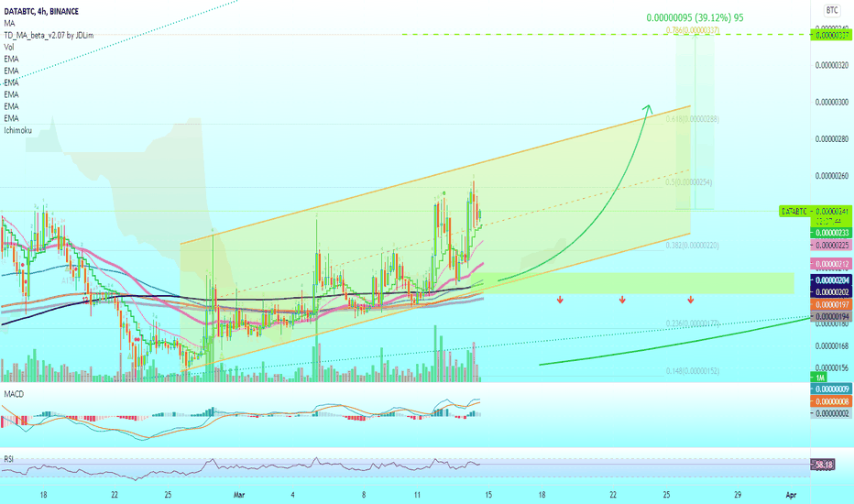Viewport: 854px width, 504px height.
Task: Click the 0.00000156 price axis tick
Action: click(832, 367)
